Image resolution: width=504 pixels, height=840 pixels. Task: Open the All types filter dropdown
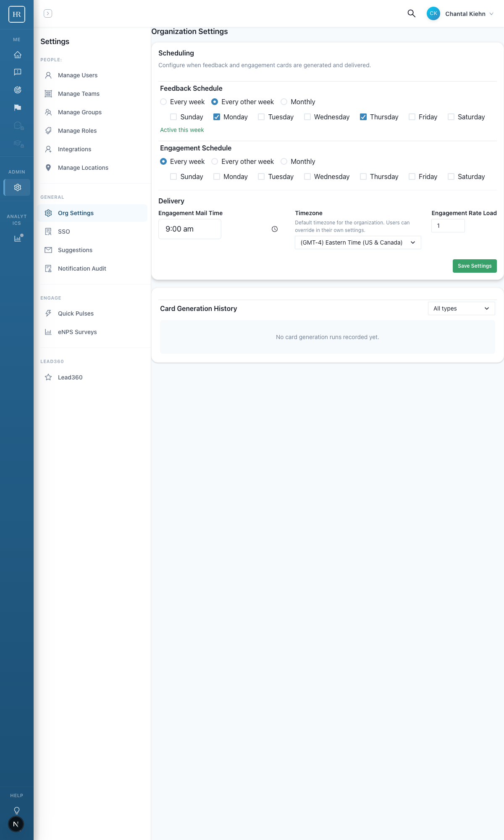click(461, 308)
